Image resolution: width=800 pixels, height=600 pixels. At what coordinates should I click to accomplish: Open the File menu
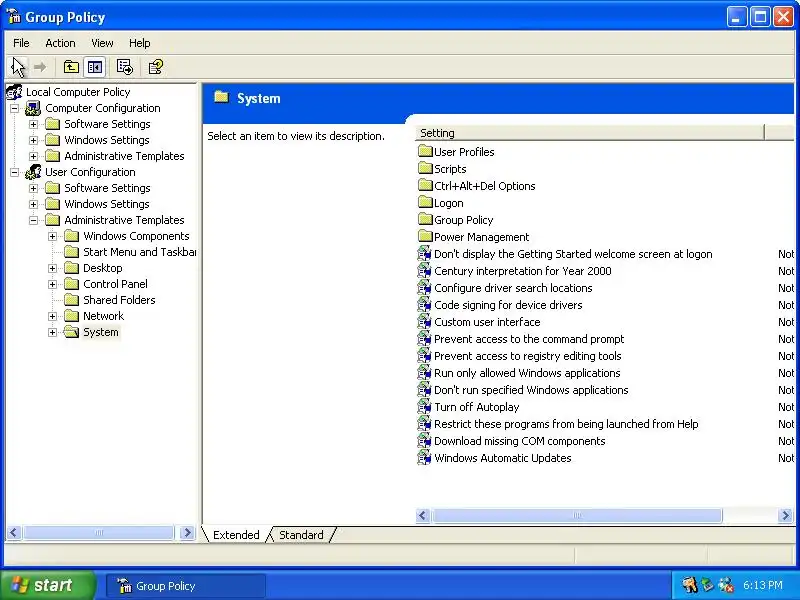tap(21, 43)
